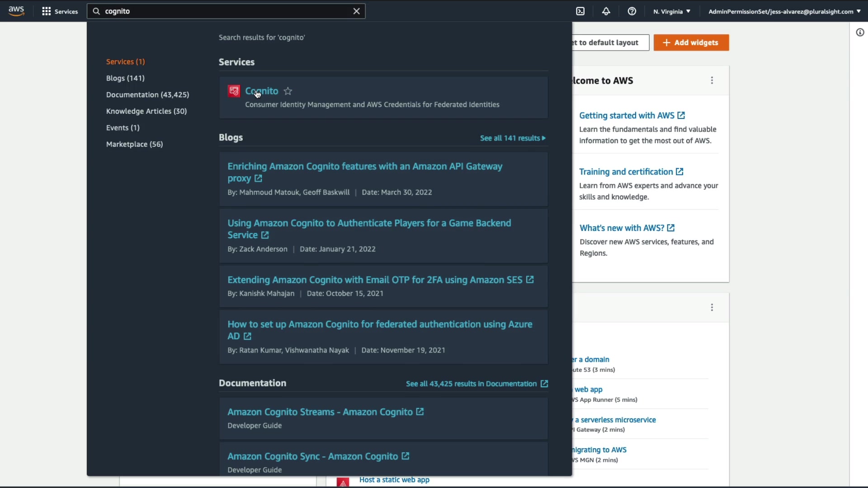Open the info panel icon
Screen dimensions: 868x488
click(860, 33)
